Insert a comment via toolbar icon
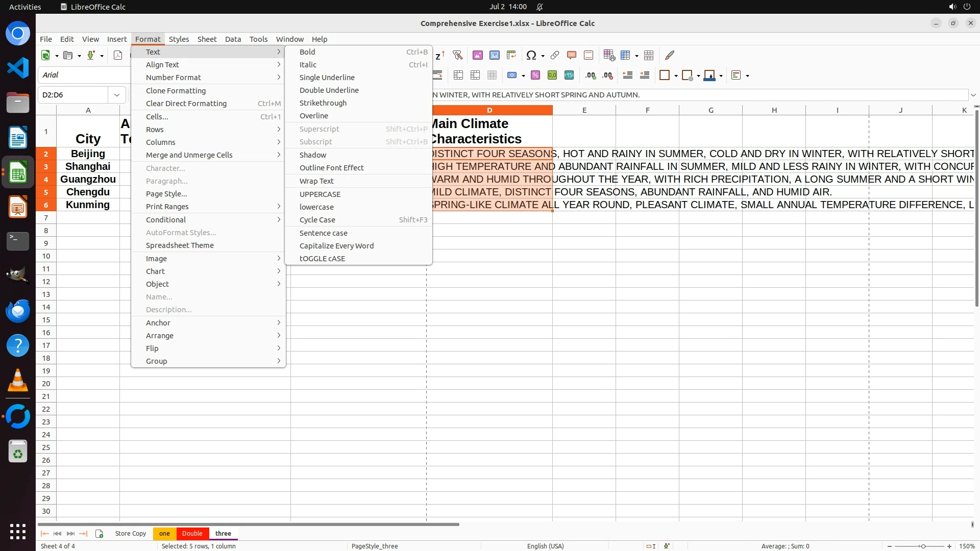980x551 pixels. click(x=572, y=55)
